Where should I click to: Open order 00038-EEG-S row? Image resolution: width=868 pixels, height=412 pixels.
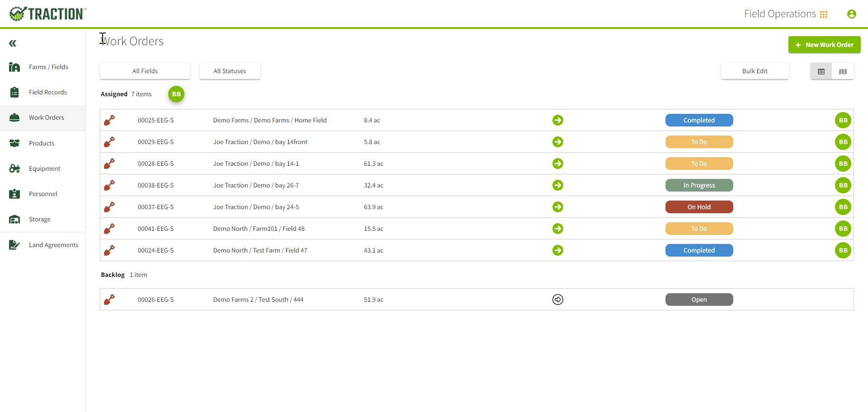pyautogui.click(x=156, y=185)
